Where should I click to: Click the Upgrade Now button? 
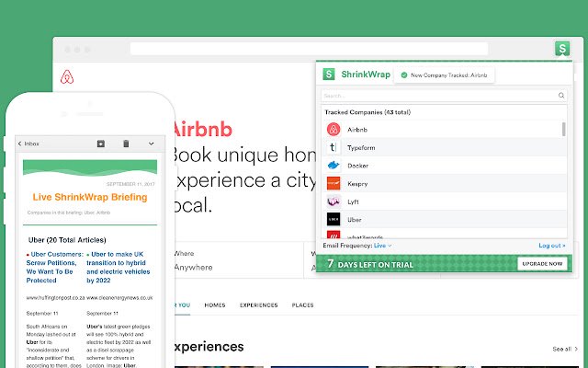point(542,264)
